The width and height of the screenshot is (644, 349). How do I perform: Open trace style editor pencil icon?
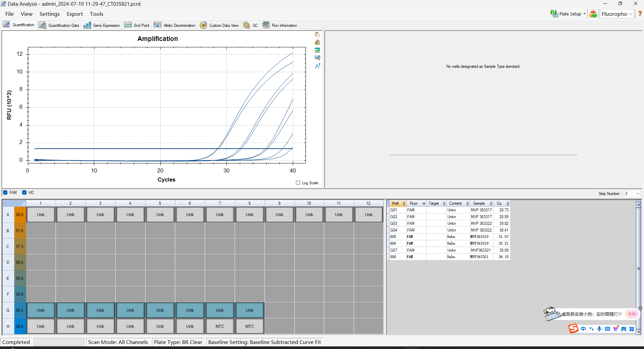(317, 58)
